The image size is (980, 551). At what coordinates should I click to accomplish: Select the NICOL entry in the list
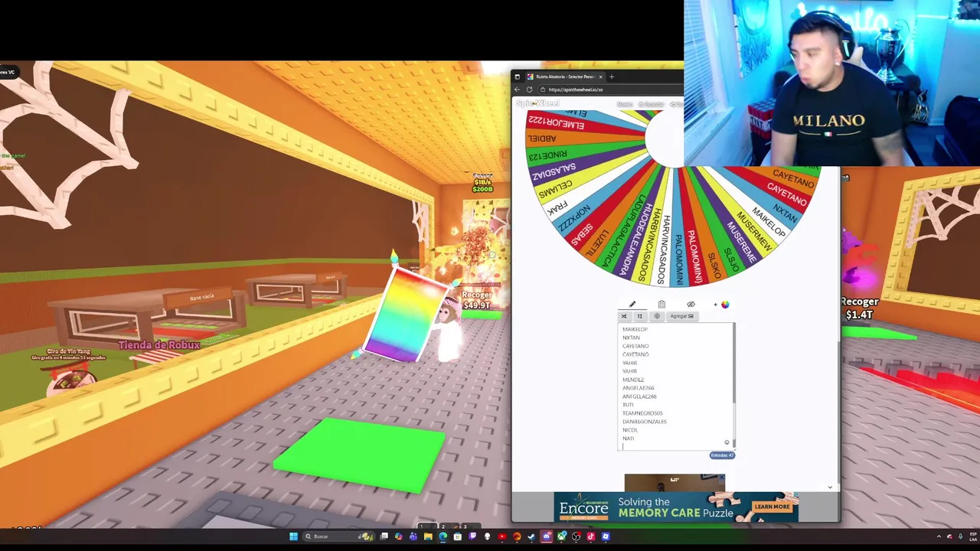click(x=630, y=430)
